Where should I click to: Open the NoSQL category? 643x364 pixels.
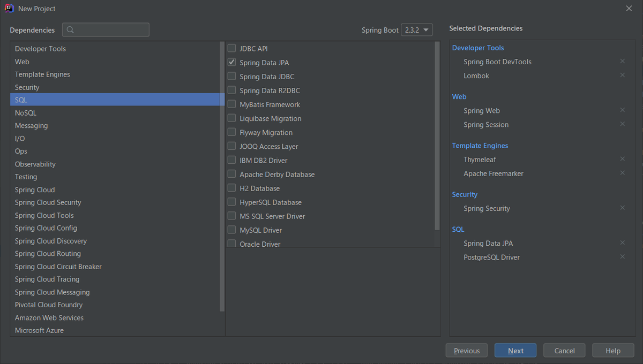click(115, 113)
